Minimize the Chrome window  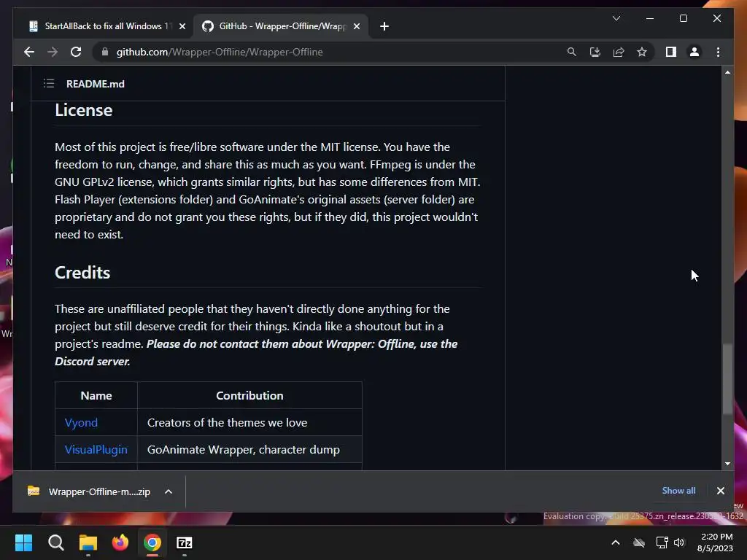coord(650,18)
